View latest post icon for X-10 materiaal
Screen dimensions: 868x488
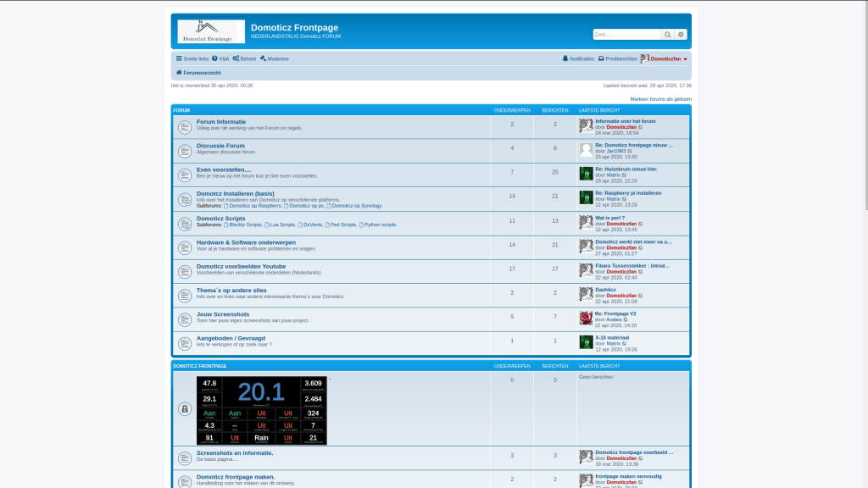[x=624, y=344]
